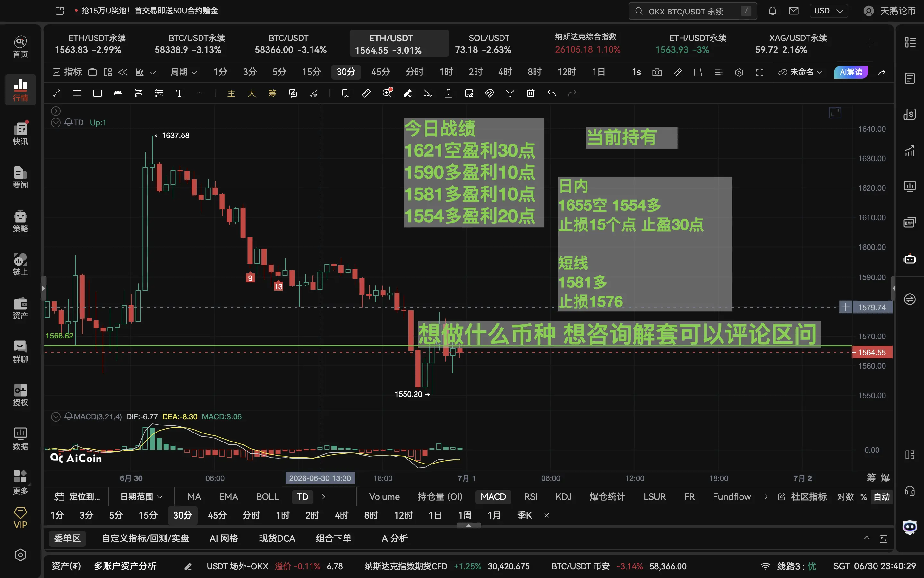The height and width of the screenshot is (578, 924).
Task: Open 链上 on-chain sidebar item
Action: coord(20,265)
